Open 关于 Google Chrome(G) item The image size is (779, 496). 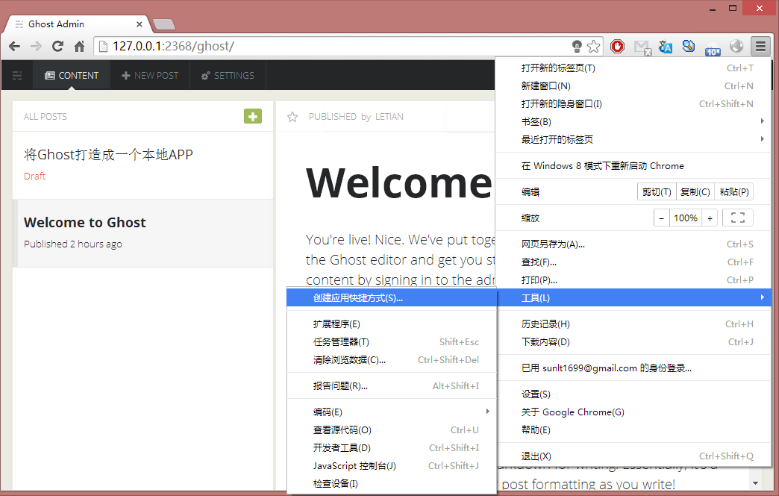tap(634, 412)
